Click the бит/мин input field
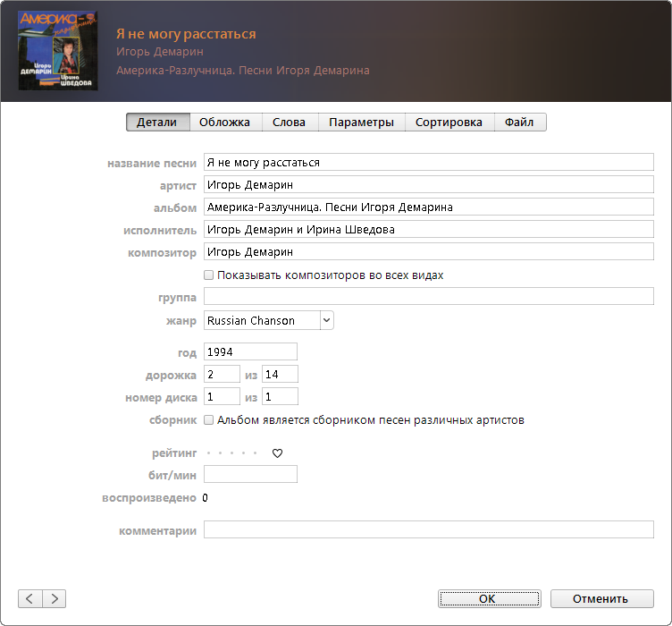The height and width of the screenshot is (626, 672). coord(250,474)
